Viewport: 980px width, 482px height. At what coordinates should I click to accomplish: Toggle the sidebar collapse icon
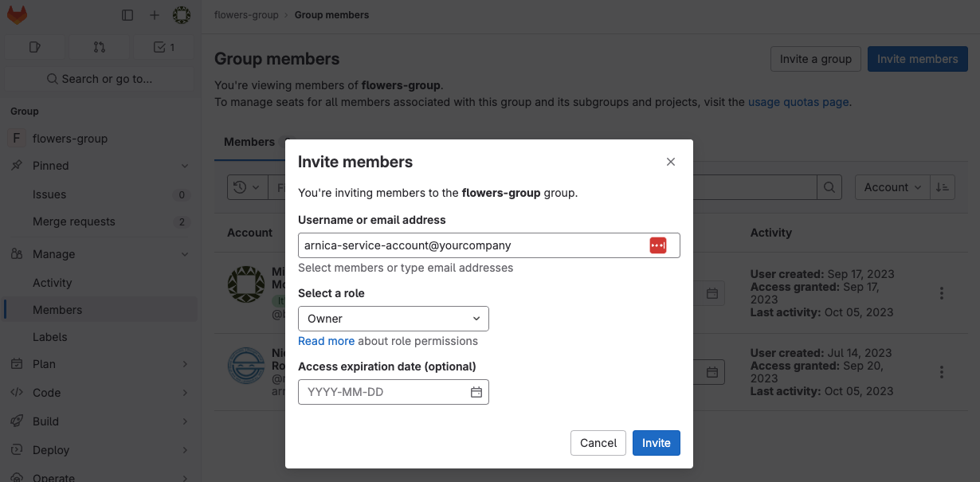tap(127, 15)
